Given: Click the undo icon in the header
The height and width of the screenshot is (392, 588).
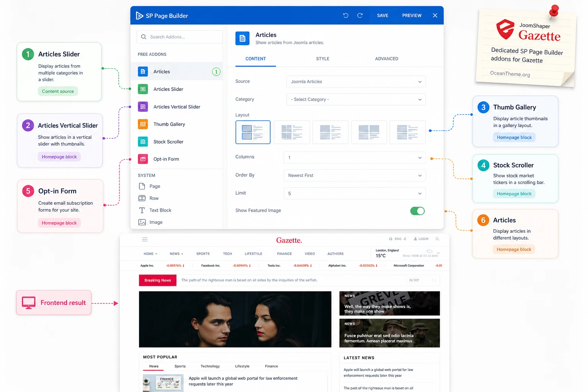Looking at the screenshot, I should (x=346, y=16).
